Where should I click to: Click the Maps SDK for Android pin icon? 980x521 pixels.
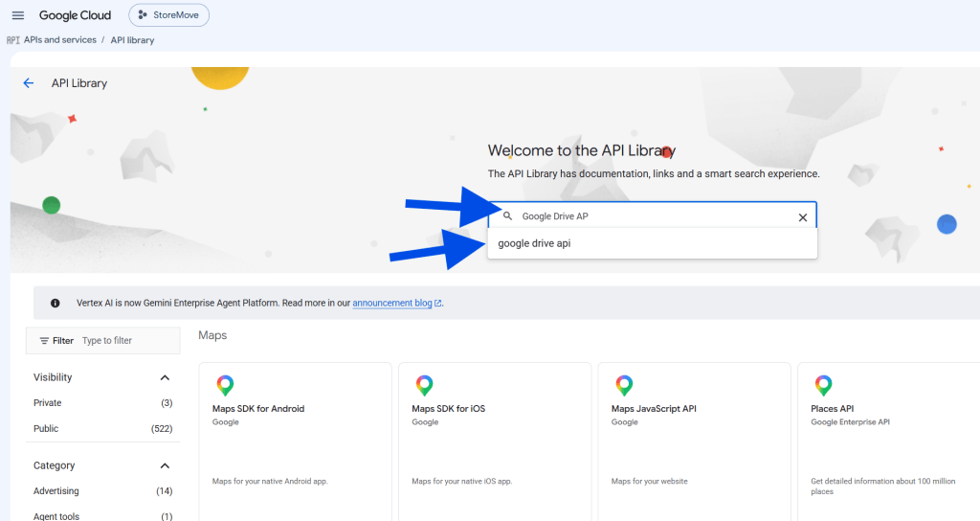pos(225,385)
